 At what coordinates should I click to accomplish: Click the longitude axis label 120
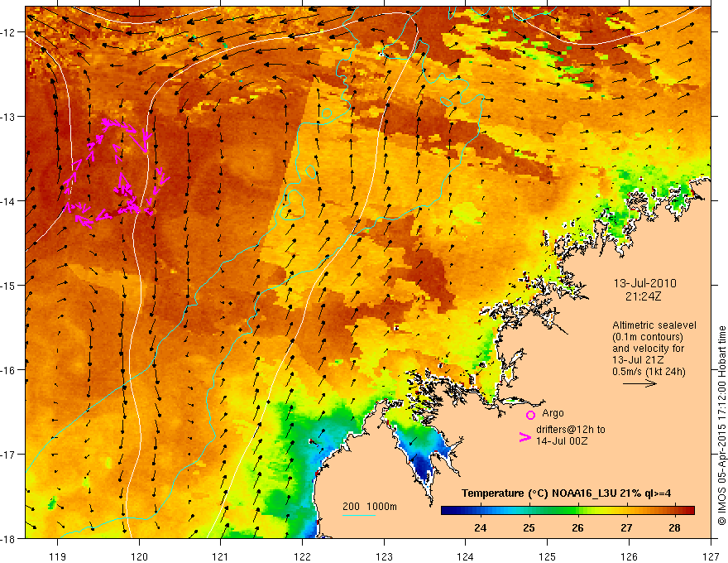[139, 556]
